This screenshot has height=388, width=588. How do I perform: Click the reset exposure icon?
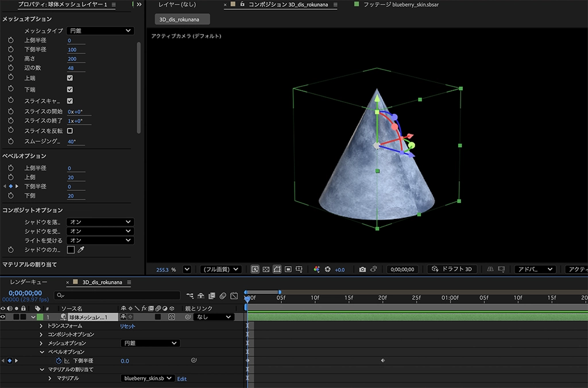(328, 269)
